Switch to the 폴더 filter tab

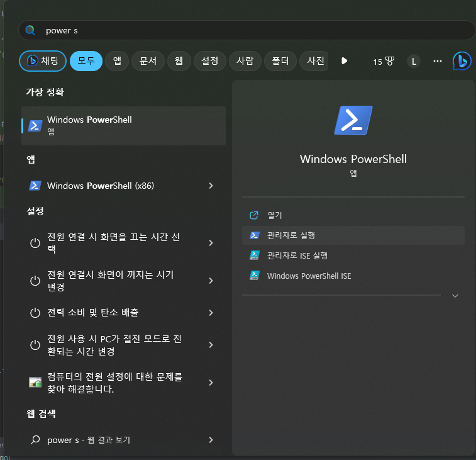point(280,61)
